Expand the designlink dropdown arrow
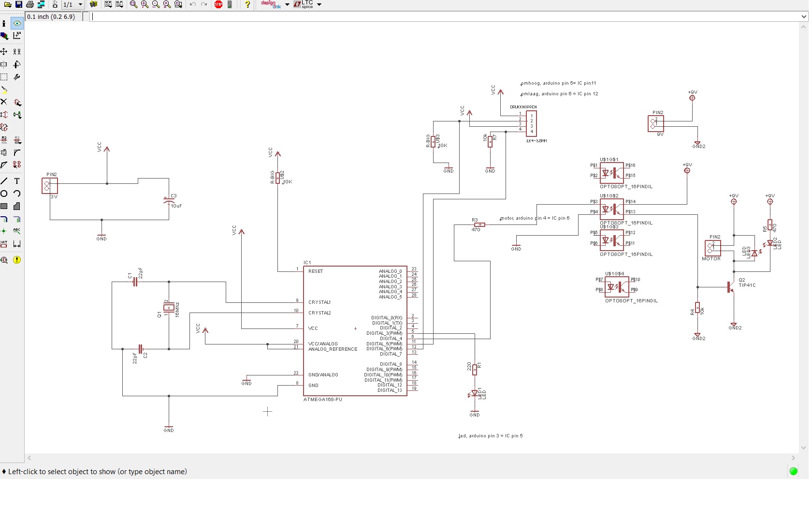Image resolution: width=812 pixels, height=508 pixels. [x=287, y=4]
